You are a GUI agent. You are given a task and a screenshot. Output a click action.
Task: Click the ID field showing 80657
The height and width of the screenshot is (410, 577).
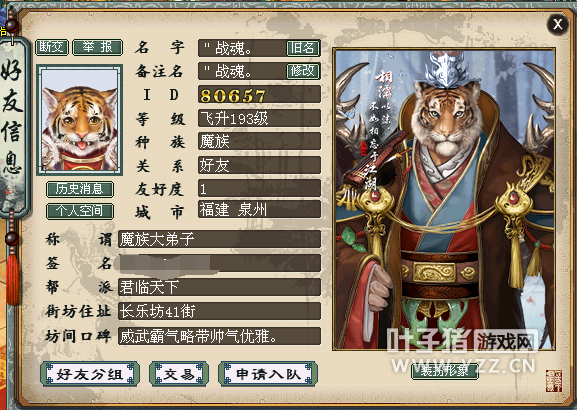(259, 95)
